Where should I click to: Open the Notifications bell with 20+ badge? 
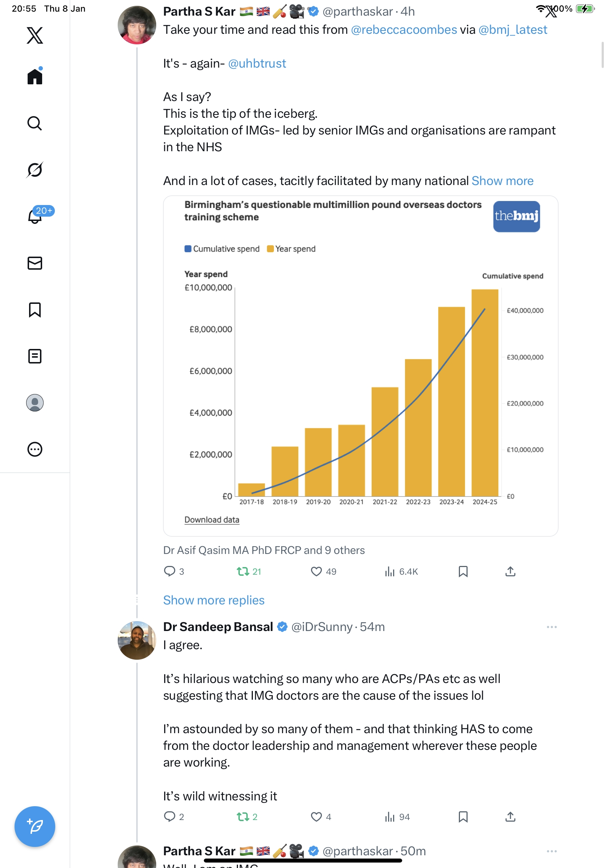pyautogui.click(x=35, y=216)
